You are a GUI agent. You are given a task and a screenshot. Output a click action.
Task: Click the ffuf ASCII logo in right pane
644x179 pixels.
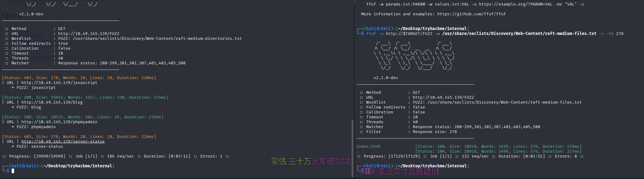pos(413,56)
